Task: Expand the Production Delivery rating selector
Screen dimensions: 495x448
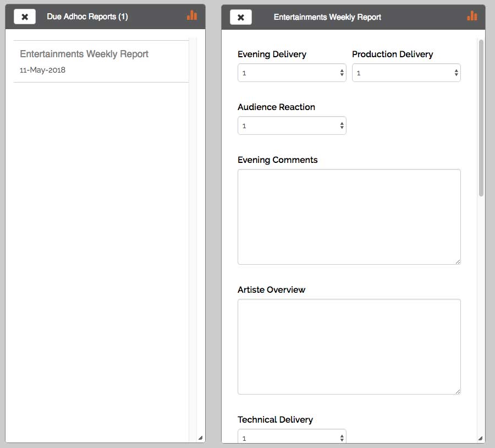Action: point(406,73)
